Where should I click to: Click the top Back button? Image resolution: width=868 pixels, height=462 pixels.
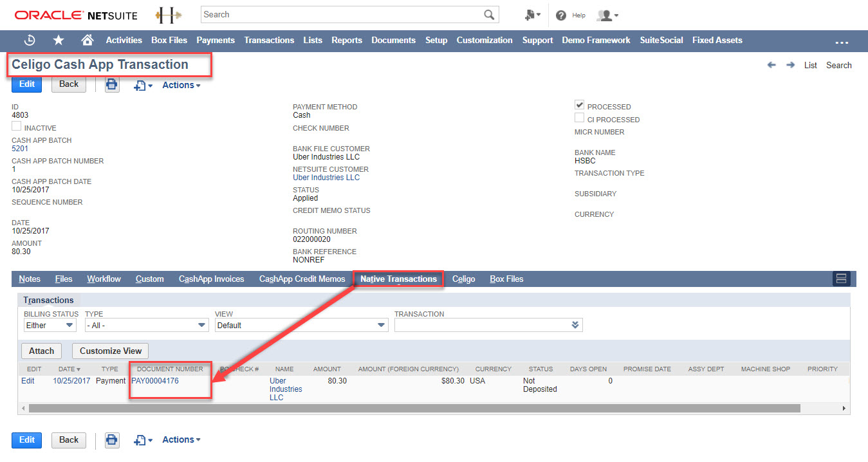(x=69, y=84)
